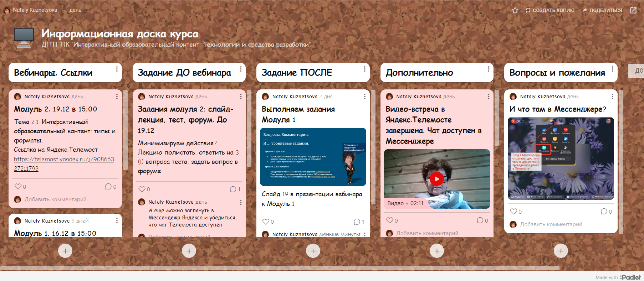This screenshot has height=281, width=644.
Task: Click Вебинары. Ссылки column title
Action: [x=53, y=73]
